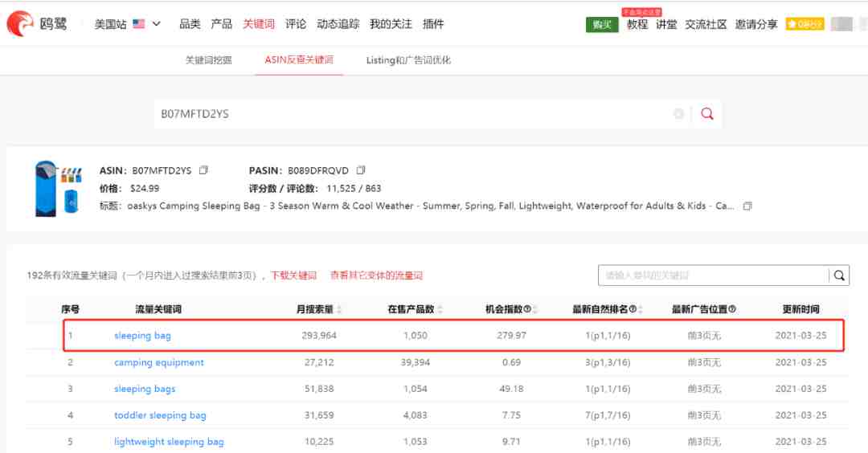Copy the ASIN B07MFTD2YS
Viewport: 868px width, 453px height.
pyautogui.click(x=203, y=170)
